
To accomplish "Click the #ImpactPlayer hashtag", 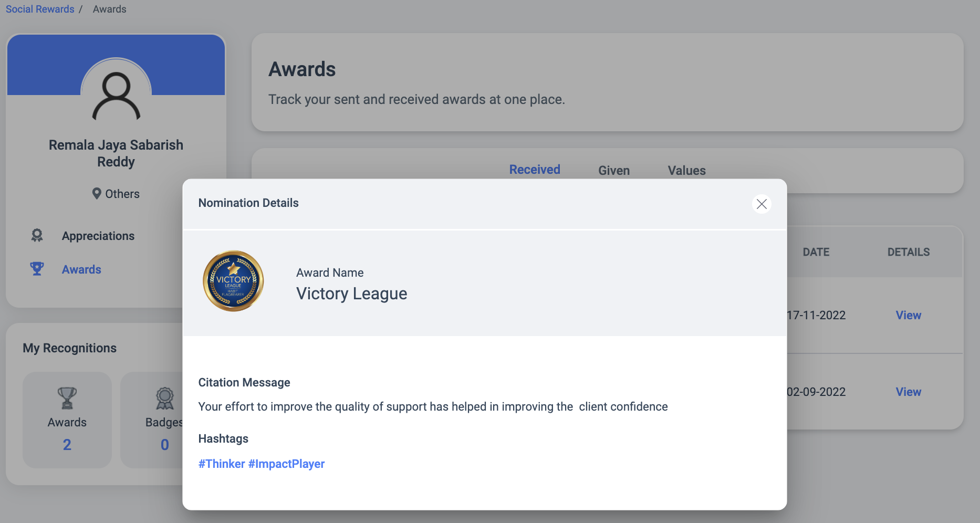I will (x=286, y=464).
